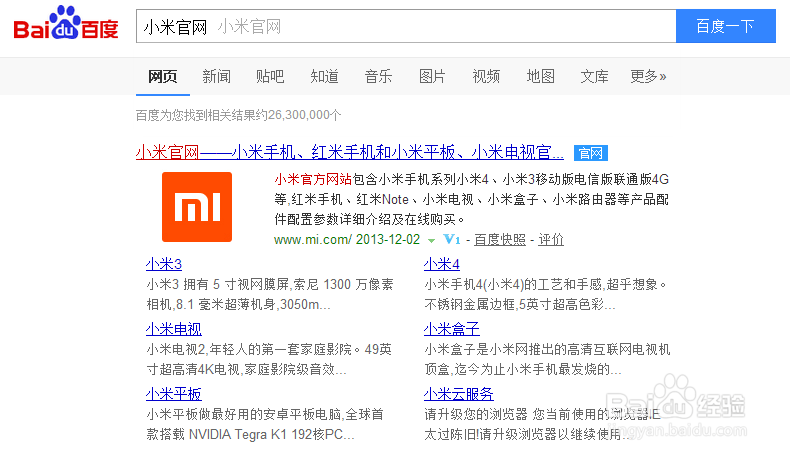
Task: Click the result count text 约26,300,000个
Action: 298,115
